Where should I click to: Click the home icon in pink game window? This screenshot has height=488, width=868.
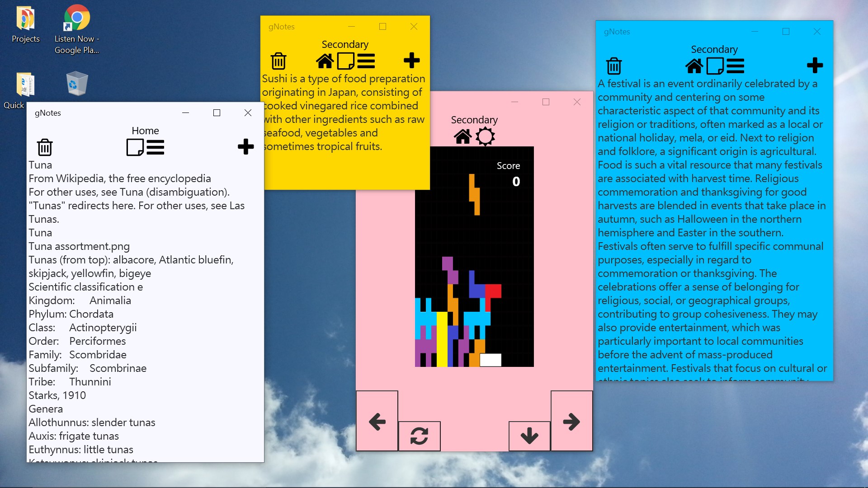pyautogui.click(x=463, y=136)
